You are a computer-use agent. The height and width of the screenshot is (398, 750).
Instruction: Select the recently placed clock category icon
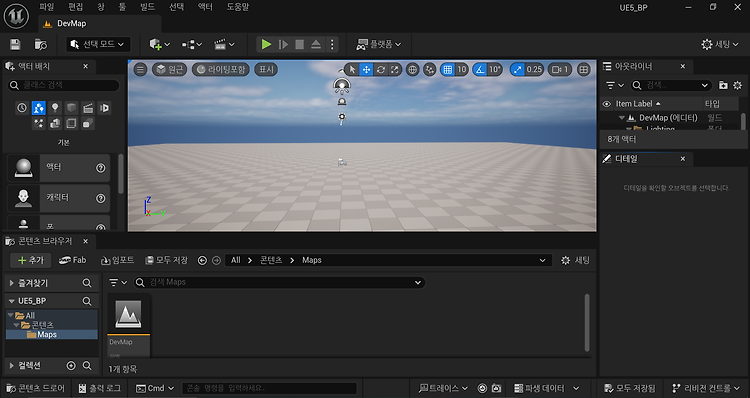pos(22,108)
